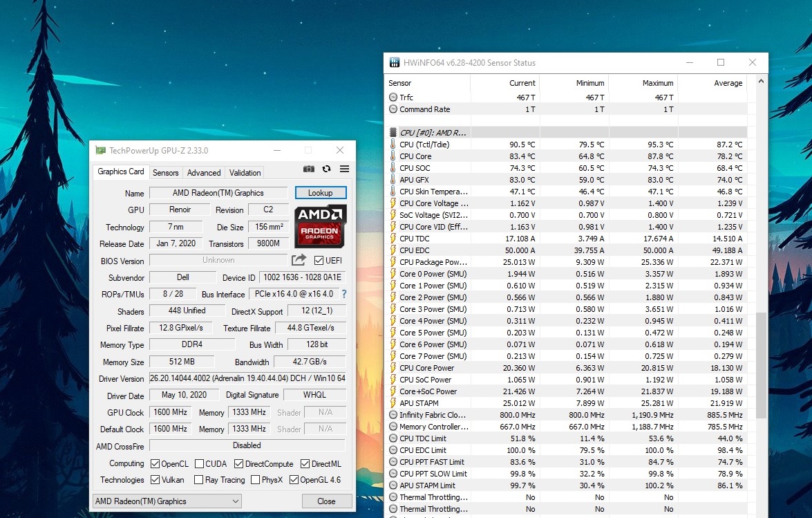Click the Device ID field value
The width and height of the screenshot is (812, 518).
coord(303,277)
